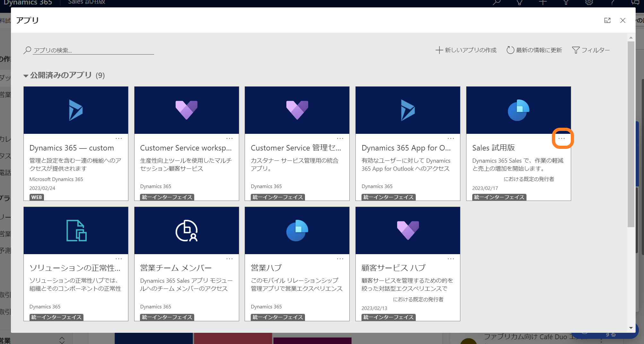The height and width of the screenshot is (344, 644).
Task: Open more options for Dynamics 365 — custom app
Action: [119, 139]
